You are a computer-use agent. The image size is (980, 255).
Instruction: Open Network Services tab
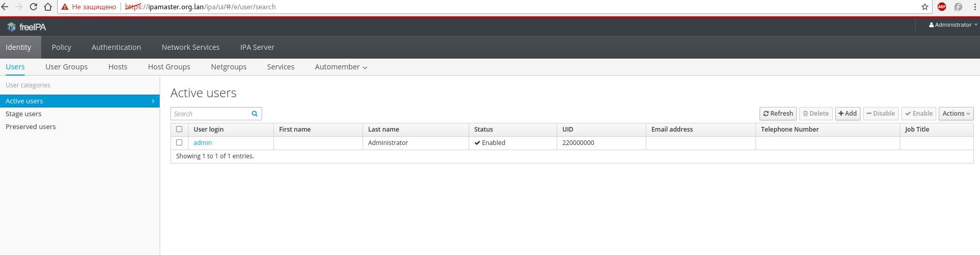pyautogui.click(x=191, y=47)
